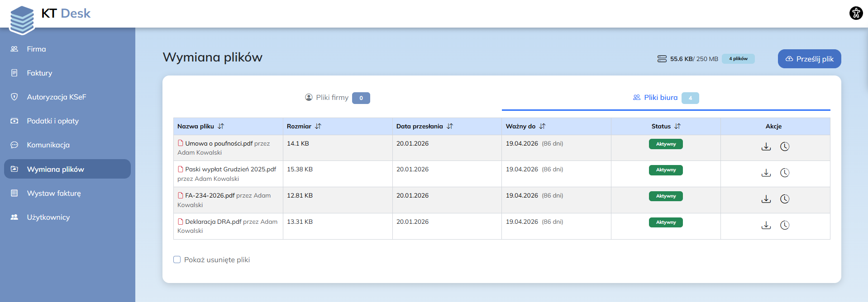This screenshot has height=302, width=868.
Task: Click clock icon for Deklaracja DRA.pdf
Action: click(x=784, y=225)
